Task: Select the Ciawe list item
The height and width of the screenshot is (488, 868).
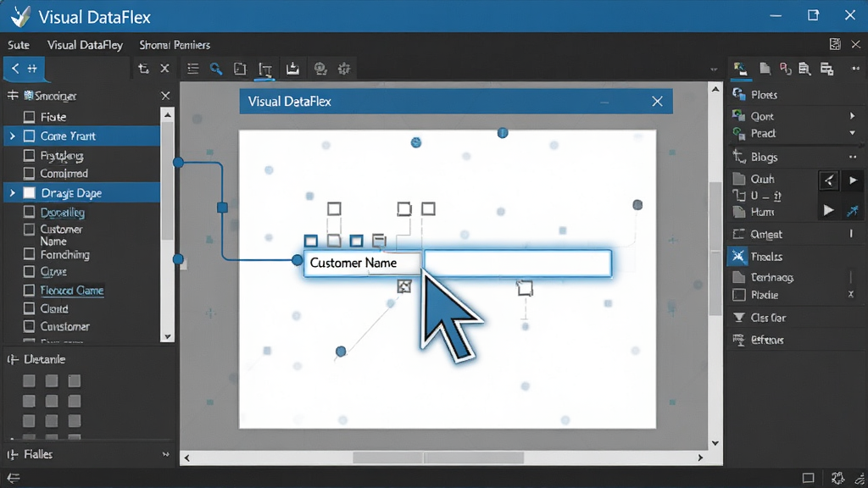Action: [x=53, y=272]
